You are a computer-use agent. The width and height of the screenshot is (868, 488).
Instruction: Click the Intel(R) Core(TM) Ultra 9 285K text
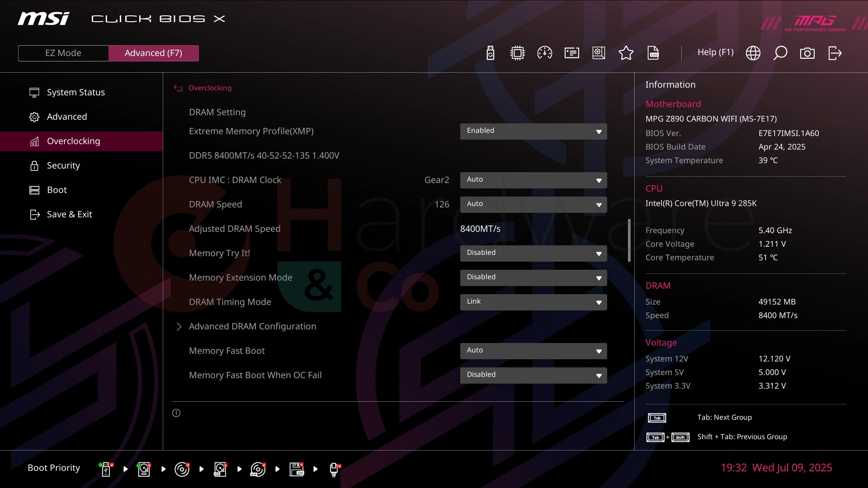(x=701, y=203)
